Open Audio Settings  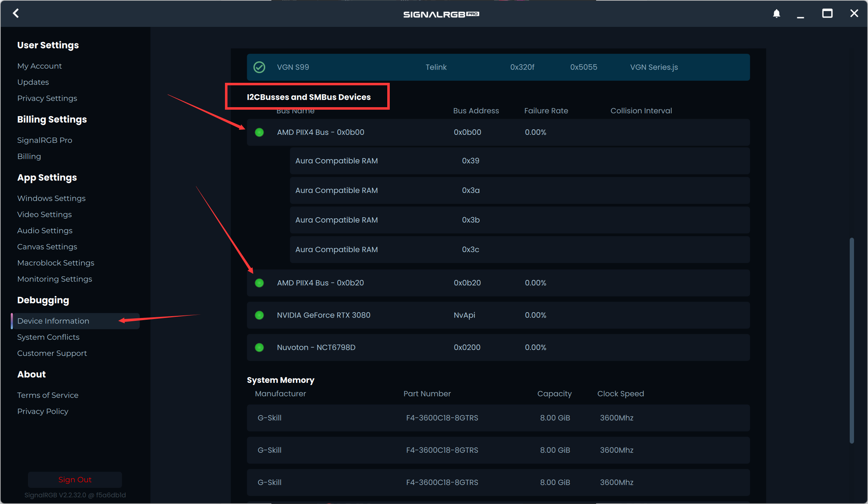click(45, 230)
